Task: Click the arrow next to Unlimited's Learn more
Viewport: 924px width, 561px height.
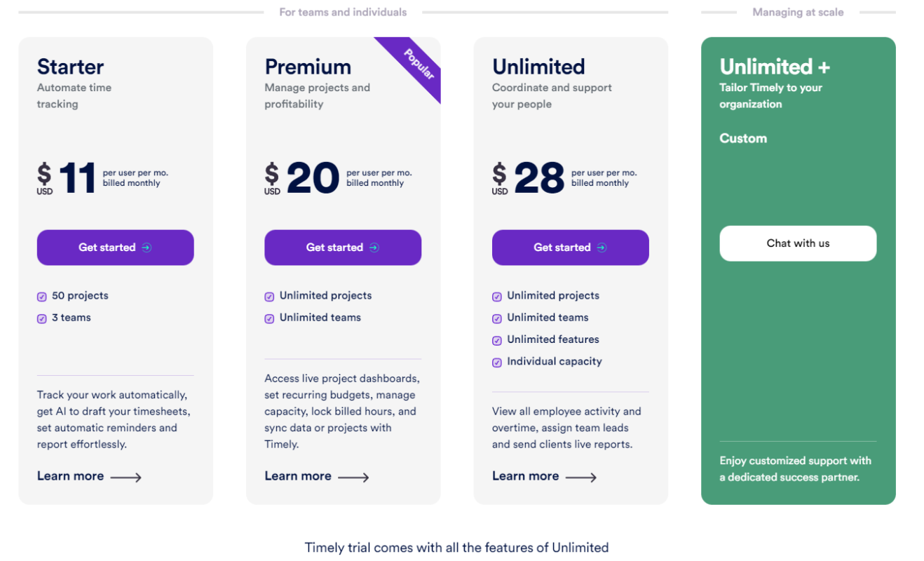Action: click(581, 478)
